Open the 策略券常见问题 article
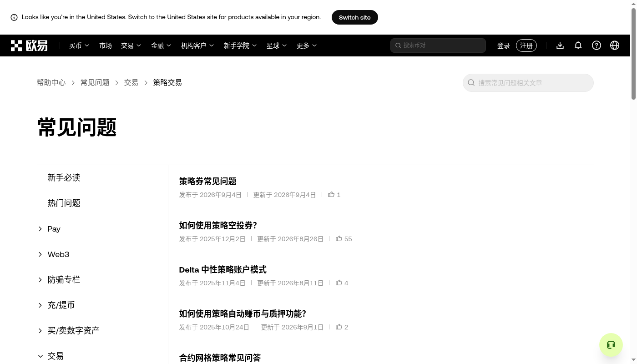The image size is (637, 364). point(207,182)
